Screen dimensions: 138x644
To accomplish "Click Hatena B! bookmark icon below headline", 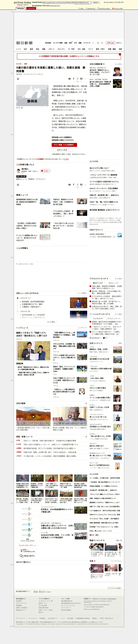I will [x=81, y=79].
